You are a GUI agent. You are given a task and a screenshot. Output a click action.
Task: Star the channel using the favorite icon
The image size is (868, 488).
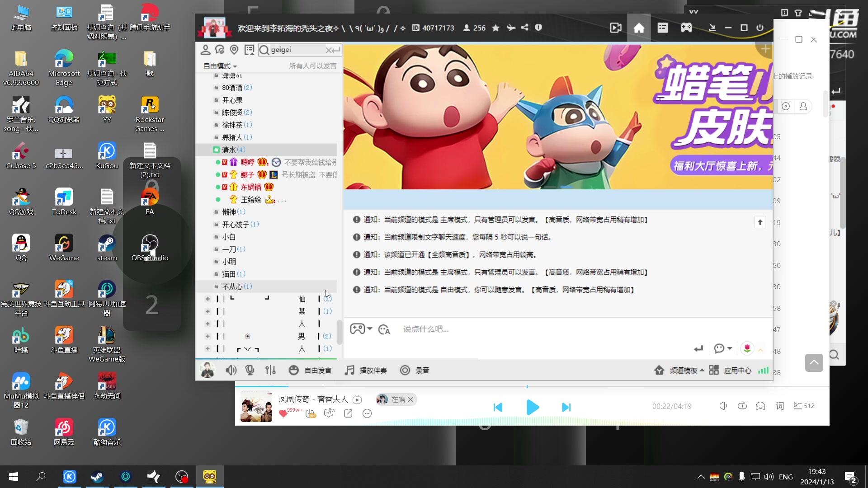click(495, 28)
